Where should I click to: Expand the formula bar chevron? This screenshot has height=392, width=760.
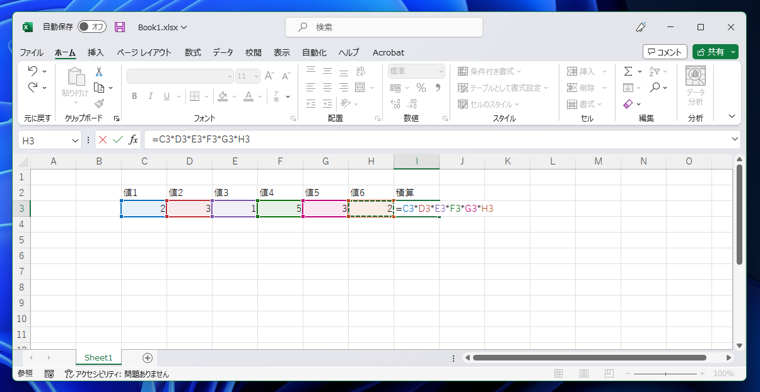[735, 140]
